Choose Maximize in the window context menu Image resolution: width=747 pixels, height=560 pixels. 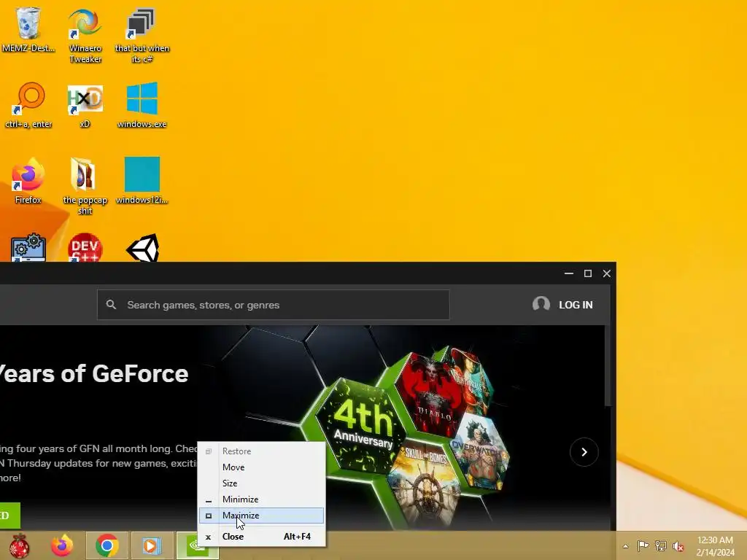262,516
